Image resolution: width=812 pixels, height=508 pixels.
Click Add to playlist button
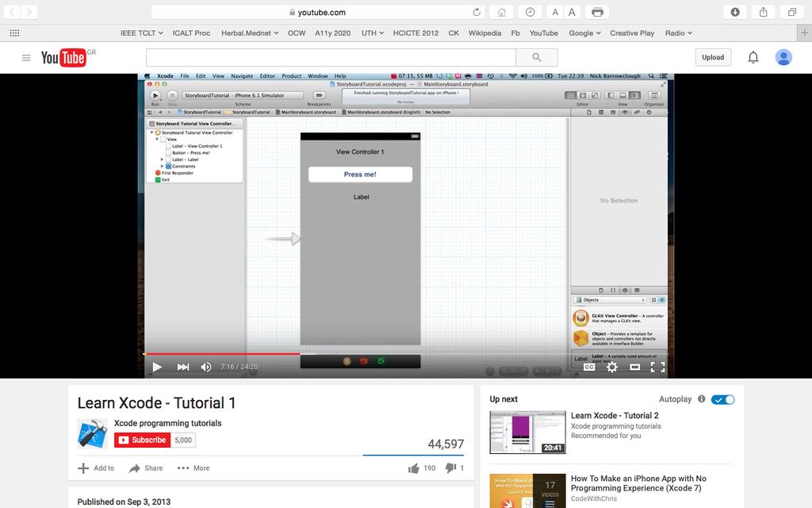tap(96, 468)
